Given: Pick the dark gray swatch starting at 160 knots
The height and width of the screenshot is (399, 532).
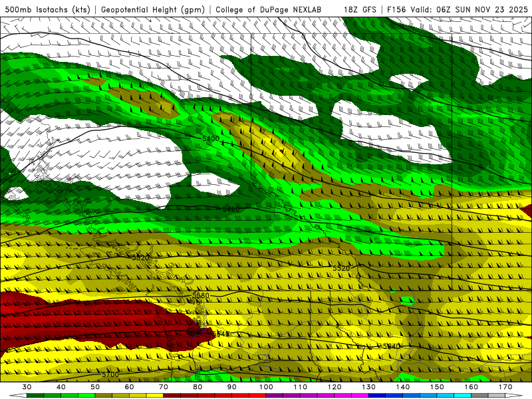Looking at the screenshot, I should coord(479,396).
